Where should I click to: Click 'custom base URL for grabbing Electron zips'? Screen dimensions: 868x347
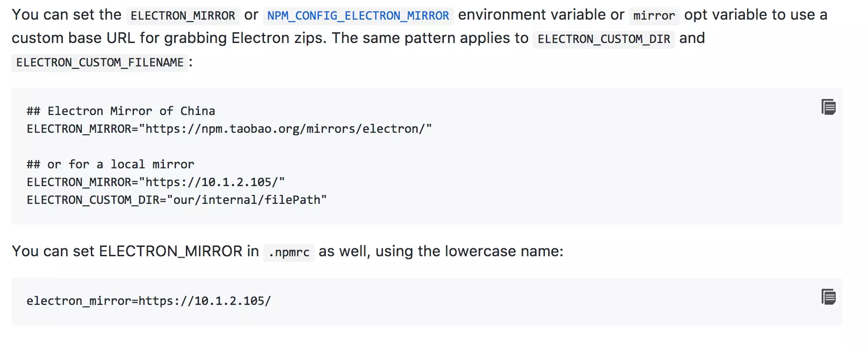coord(169,38)
